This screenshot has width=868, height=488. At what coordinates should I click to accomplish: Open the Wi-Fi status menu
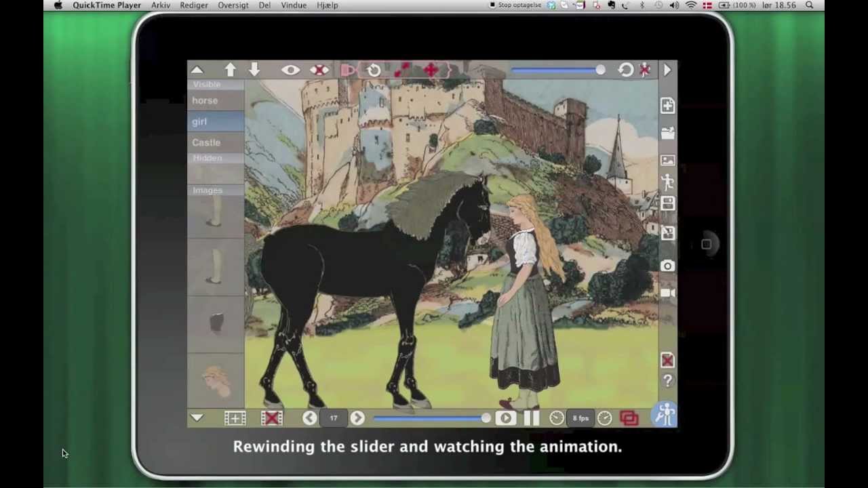(691, 5)
